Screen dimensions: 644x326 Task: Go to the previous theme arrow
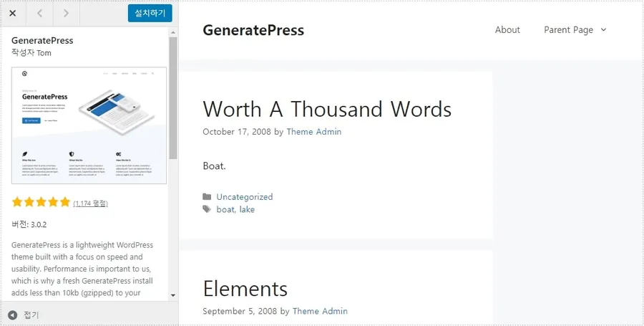(x=39, y=13)
